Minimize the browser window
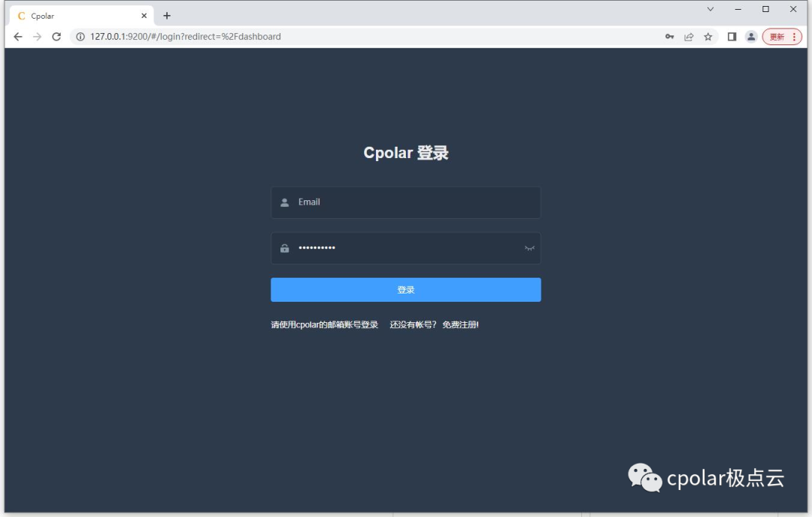812x517 pixels. click(x=738, y=9)
